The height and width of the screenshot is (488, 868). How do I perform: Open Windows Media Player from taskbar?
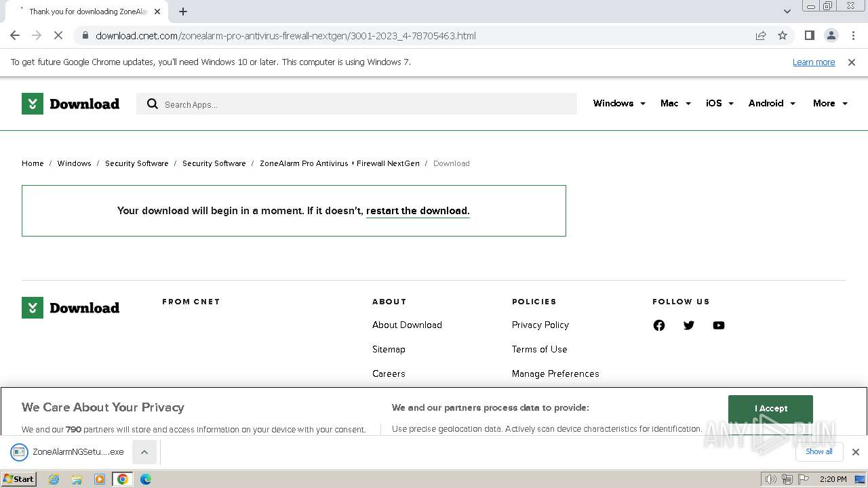click(x=100, y=479)
